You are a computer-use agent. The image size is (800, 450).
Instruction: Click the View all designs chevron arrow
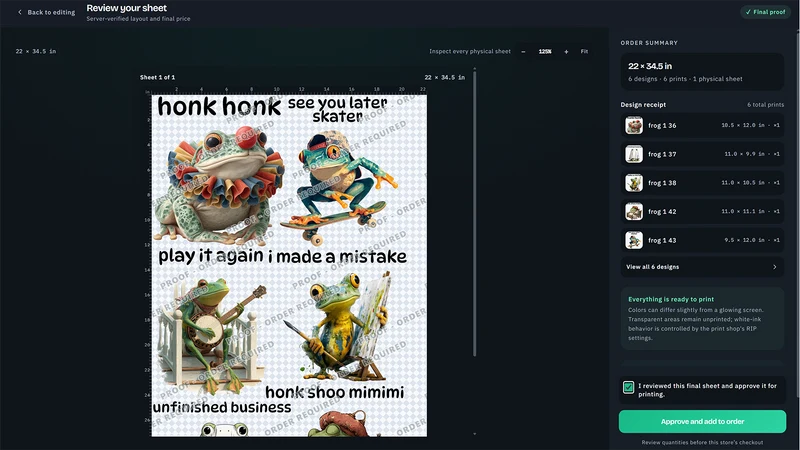point(774,267)
